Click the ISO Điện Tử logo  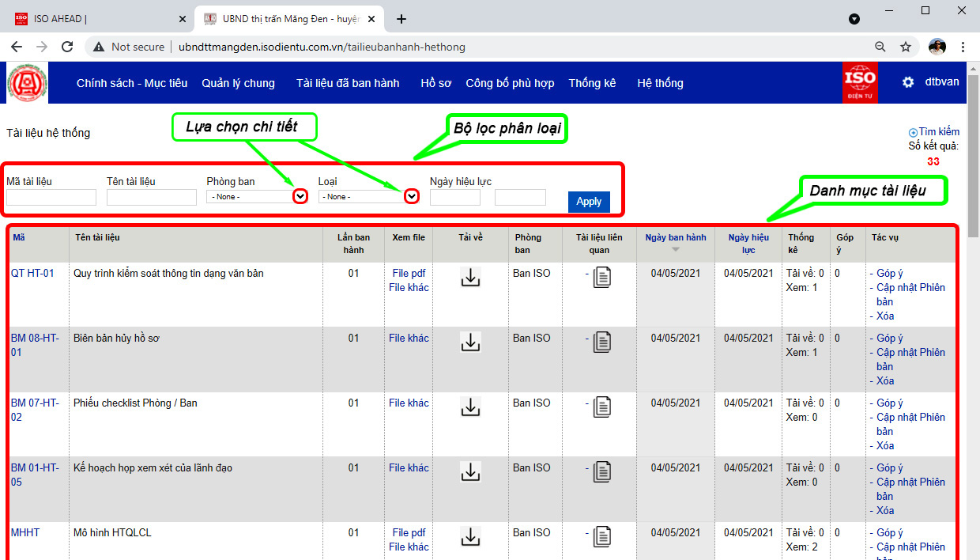[860, 83]
